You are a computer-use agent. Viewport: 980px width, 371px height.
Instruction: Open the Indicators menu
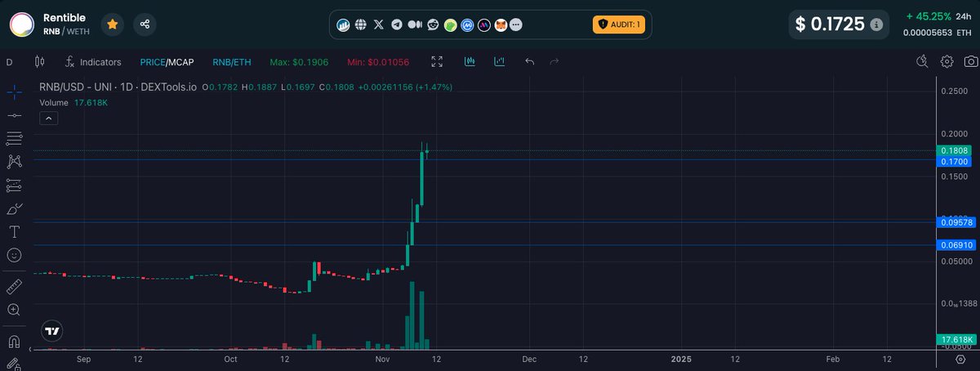tap(93, 62)
